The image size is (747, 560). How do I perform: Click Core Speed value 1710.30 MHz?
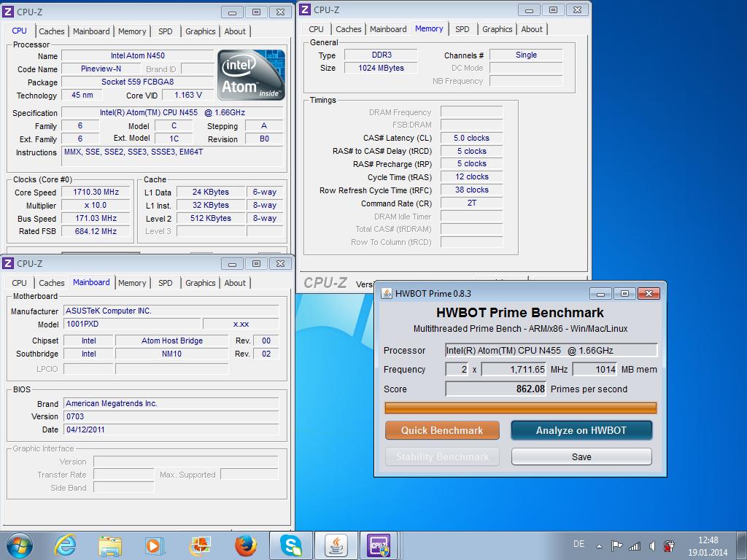(96, 192)
